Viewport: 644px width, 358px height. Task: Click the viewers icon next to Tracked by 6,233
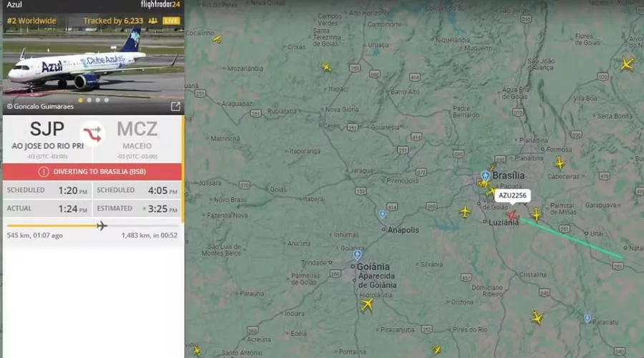coord(153,21)
